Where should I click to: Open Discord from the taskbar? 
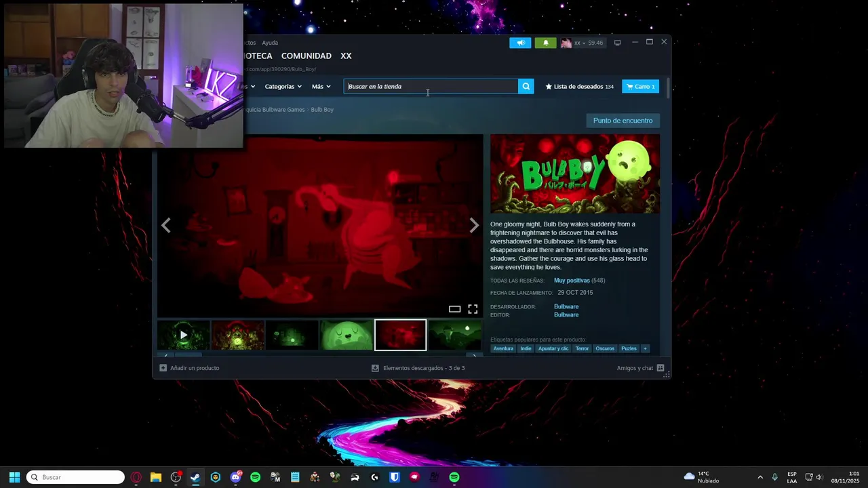(235, 477)
